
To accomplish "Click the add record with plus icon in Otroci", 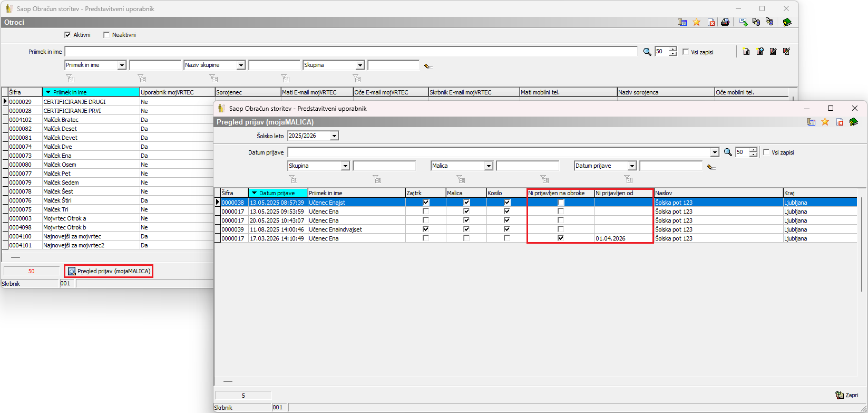I will [759, 52].
